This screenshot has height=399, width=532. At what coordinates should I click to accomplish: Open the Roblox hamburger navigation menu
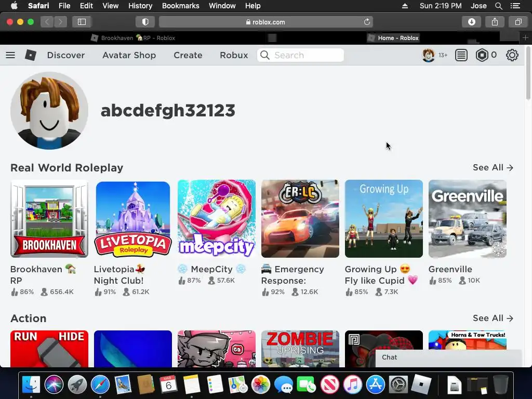(x=10, y=55)
